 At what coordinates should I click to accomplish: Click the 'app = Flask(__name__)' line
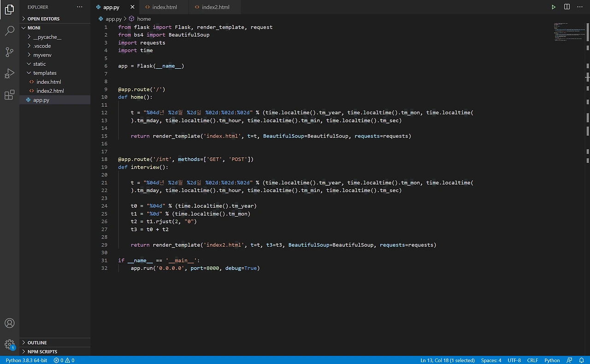click(x=151, y=66)
